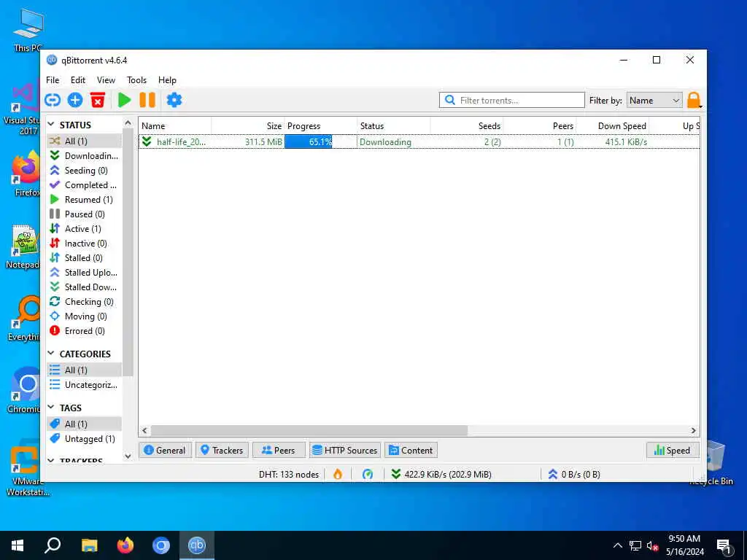Select the Resumed (1) filter
The image size is (747, 560).
pyautogui.click(x=85, y=200)
